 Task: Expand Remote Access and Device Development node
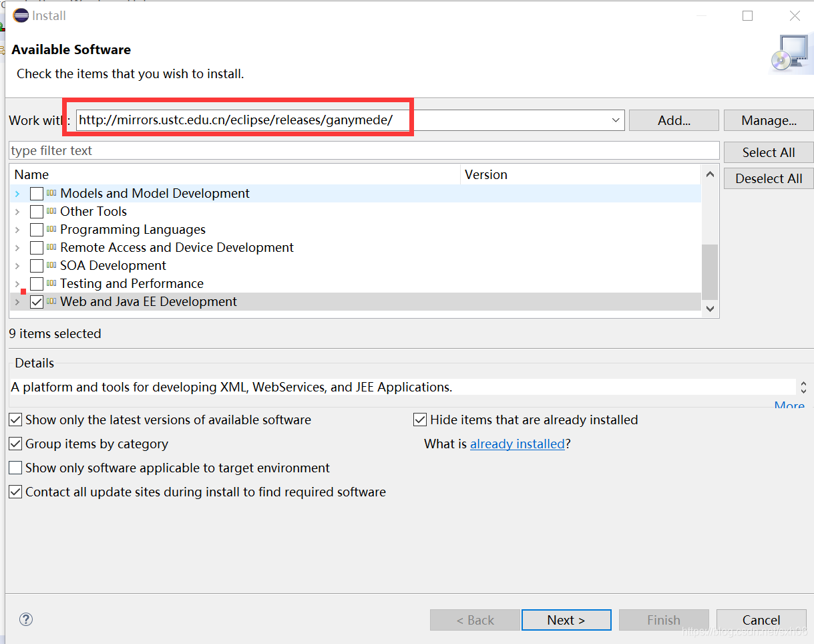tap(17, 248)
